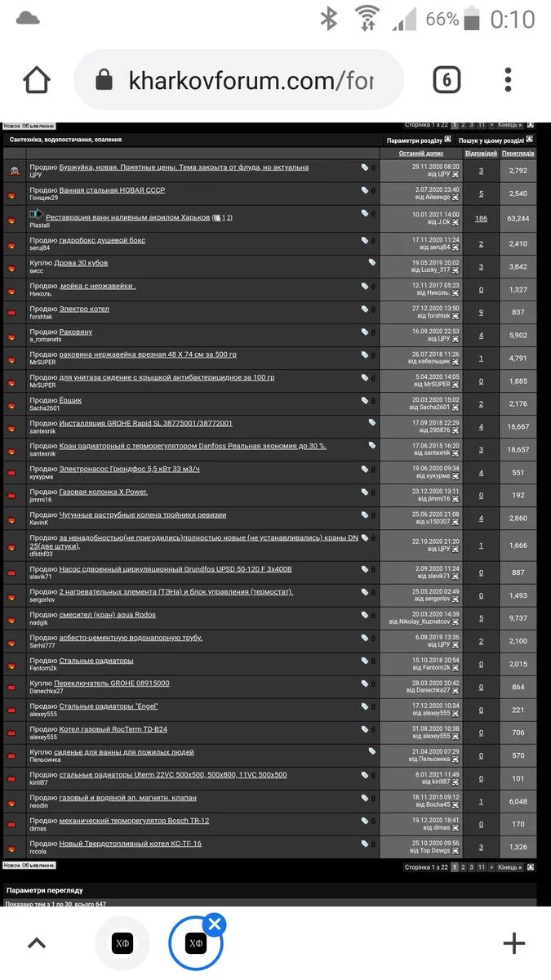
Task: Go to page 11 in the bottom pagination
Action: [x=482, y=867]
